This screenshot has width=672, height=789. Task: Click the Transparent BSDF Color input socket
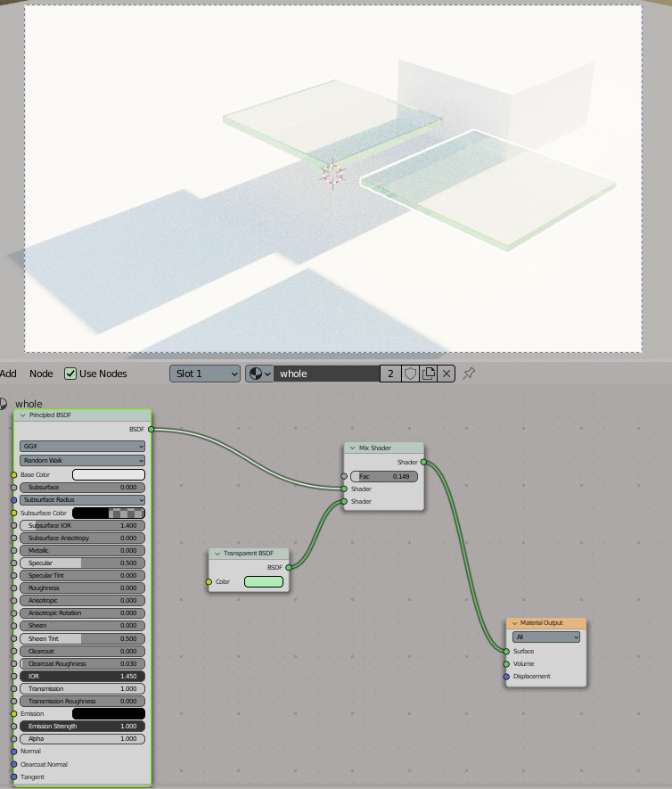[x=209, y=581]
